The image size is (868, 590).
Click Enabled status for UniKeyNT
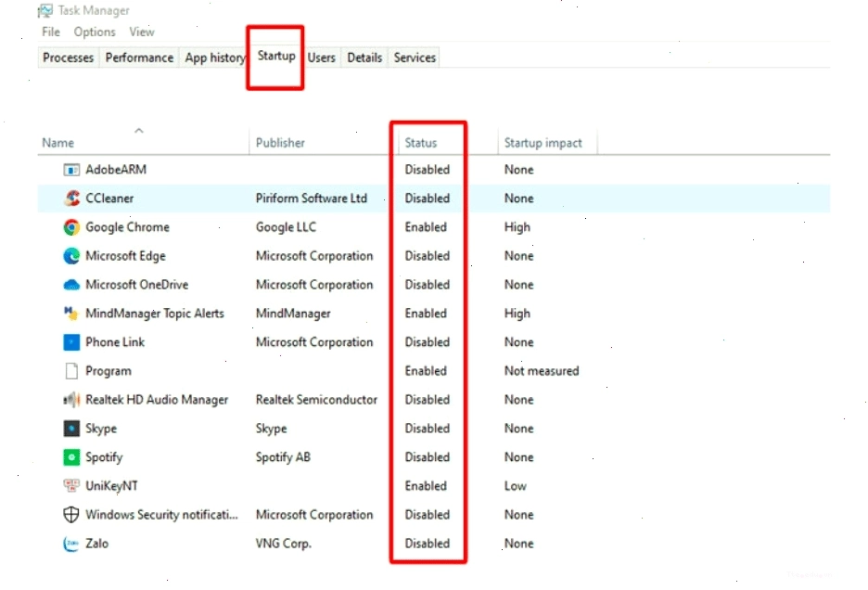click(x=426, y=486)
